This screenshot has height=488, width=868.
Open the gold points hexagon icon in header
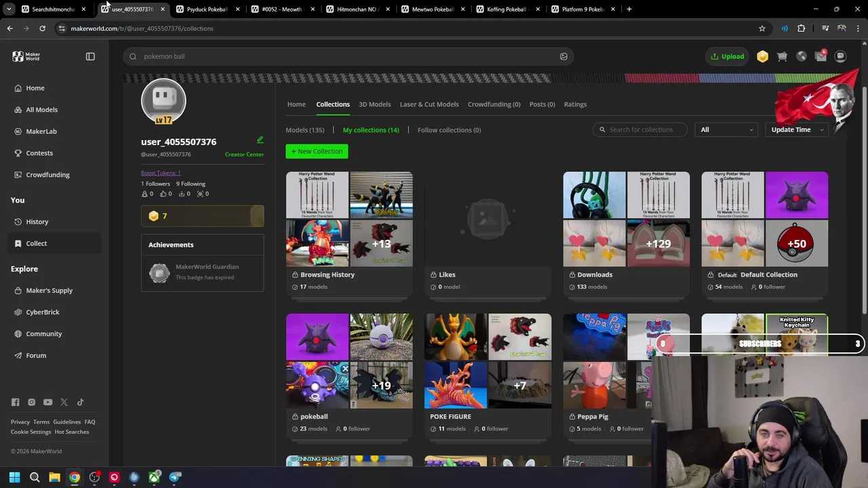[763, 56]
